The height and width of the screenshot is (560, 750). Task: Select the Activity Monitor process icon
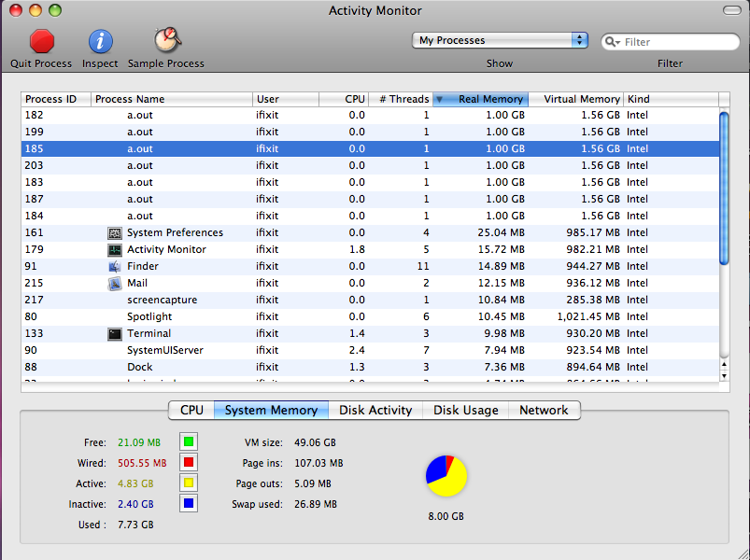[x=115, y=249]
